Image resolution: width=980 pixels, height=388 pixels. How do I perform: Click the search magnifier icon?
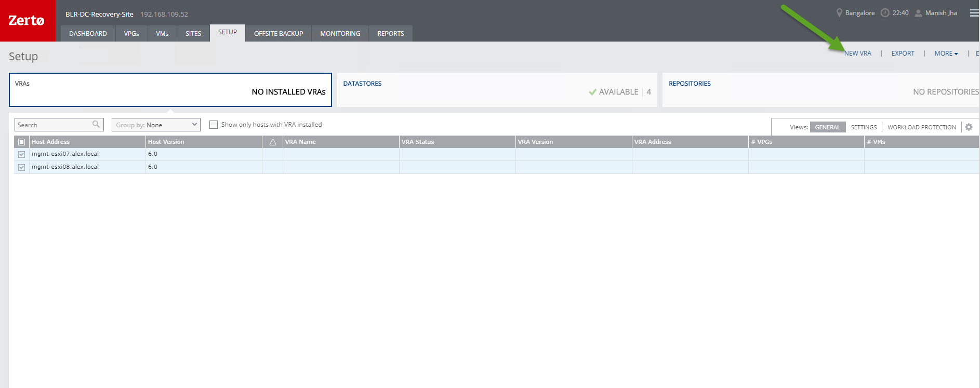[x=96, y=124]
